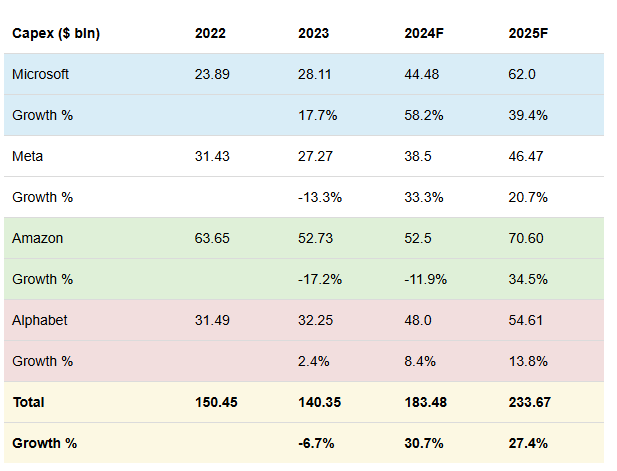Click the "Capex ($ bln)" column header
Viewport: 617px width, 471px height.
coord(56,33)
